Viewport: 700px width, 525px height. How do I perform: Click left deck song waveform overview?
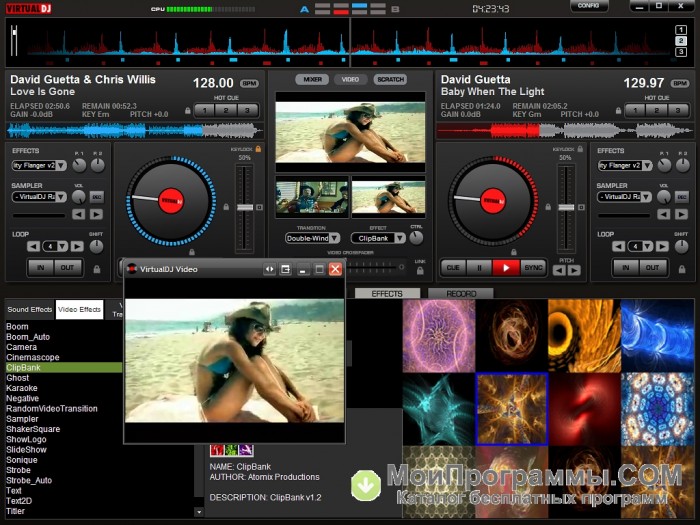tap(135, 131)
